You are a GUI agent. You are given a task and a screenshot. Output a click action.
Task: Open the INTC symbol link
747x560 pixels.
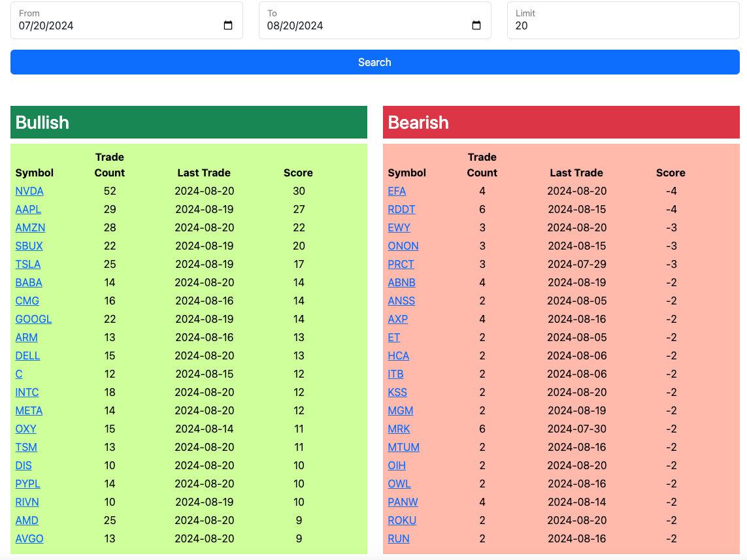click(27, 392)
